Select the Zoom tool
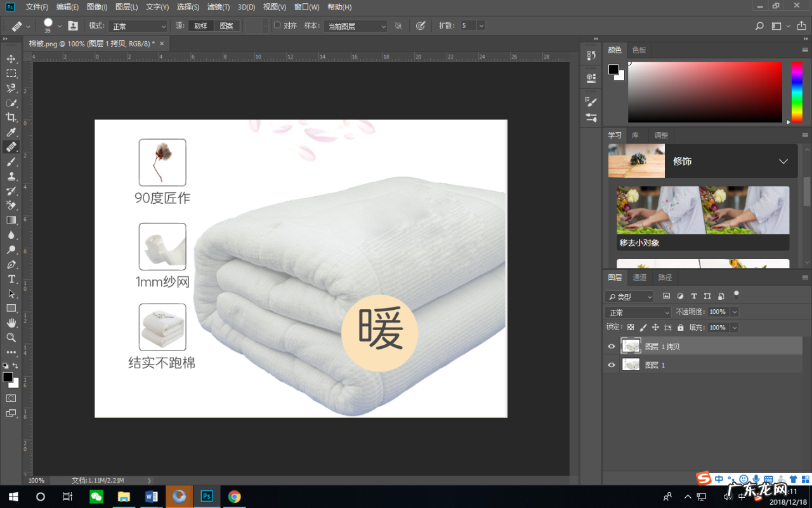The width and height of the screenshot is (812, 508). point(10,337)
